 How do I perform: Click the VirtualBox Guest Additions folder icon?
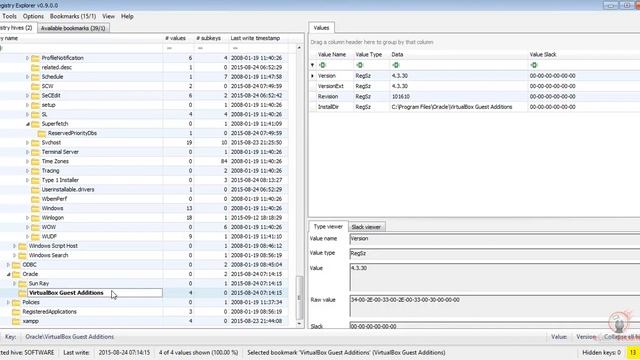click(22, 293)
